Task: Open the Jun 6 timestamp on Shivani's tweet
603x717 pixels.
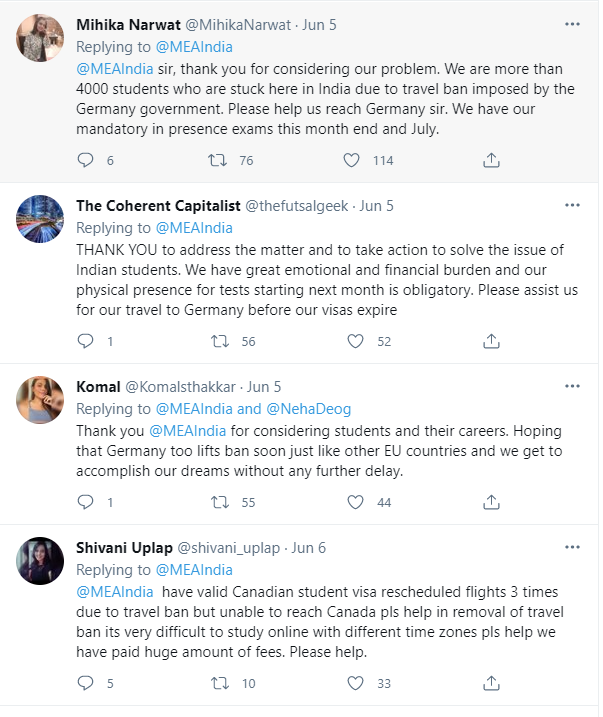Action: pyautogui.click(x=308, y=548)
